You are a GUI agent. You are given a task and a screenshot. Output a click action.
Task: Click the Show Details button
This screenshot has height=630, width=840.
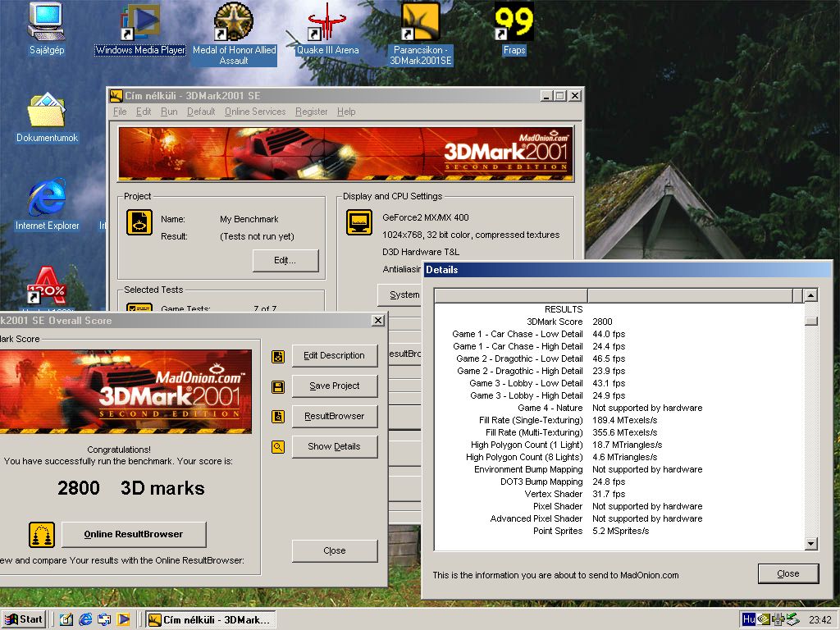coord(335,447)
